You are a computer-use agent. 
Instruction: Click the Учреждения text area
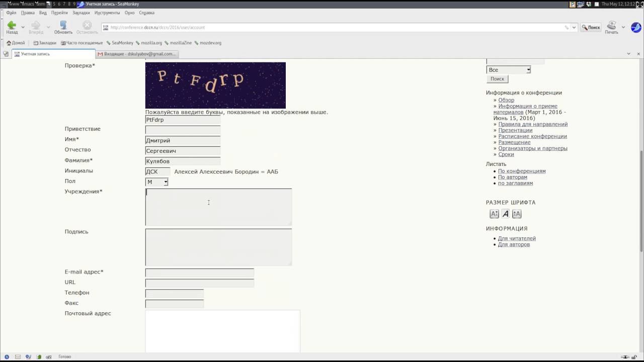(x=218, y=207)
